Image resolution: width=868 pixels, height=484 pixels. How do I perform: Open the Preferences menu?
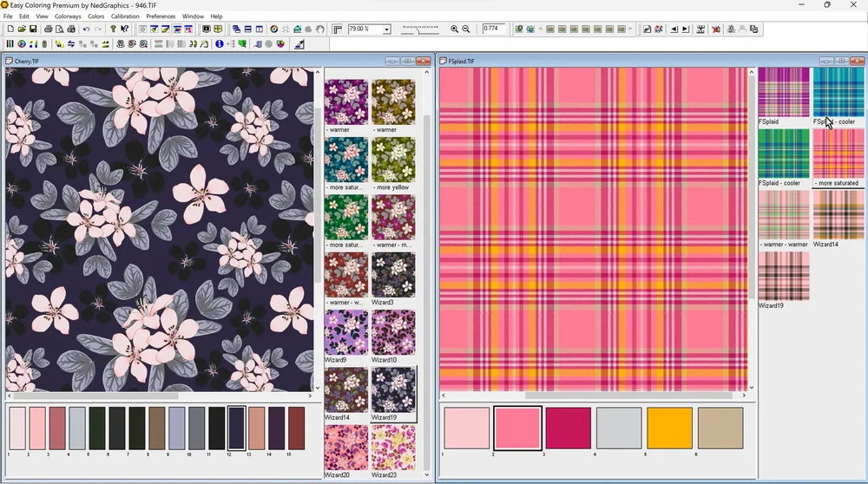pos(161,16)
